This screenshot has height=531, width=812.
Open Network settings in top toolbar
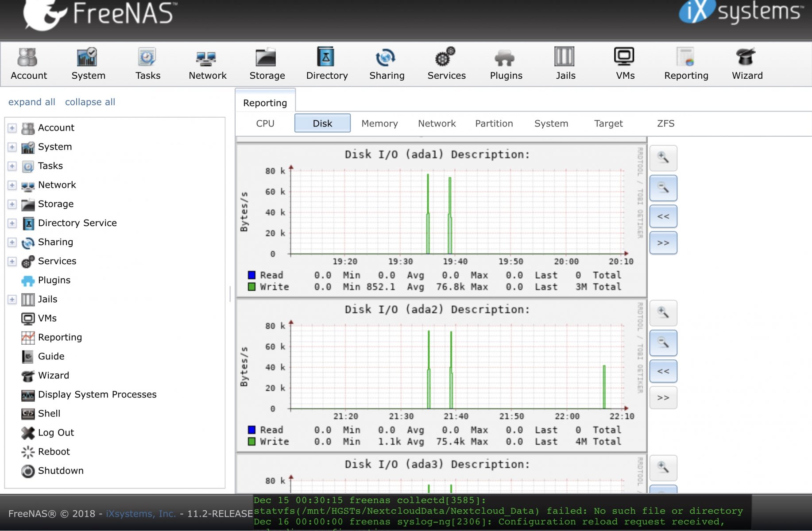(207, 64)
